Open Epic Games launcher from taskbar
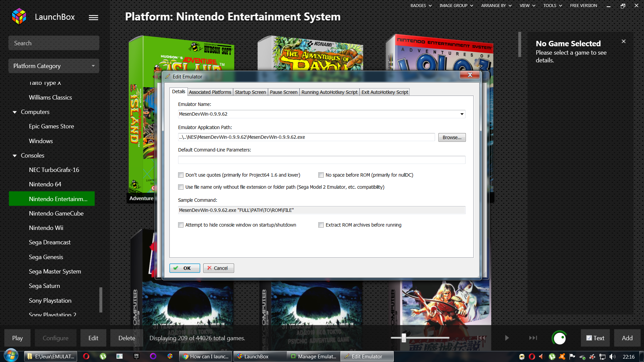 [x=137, y=356]
